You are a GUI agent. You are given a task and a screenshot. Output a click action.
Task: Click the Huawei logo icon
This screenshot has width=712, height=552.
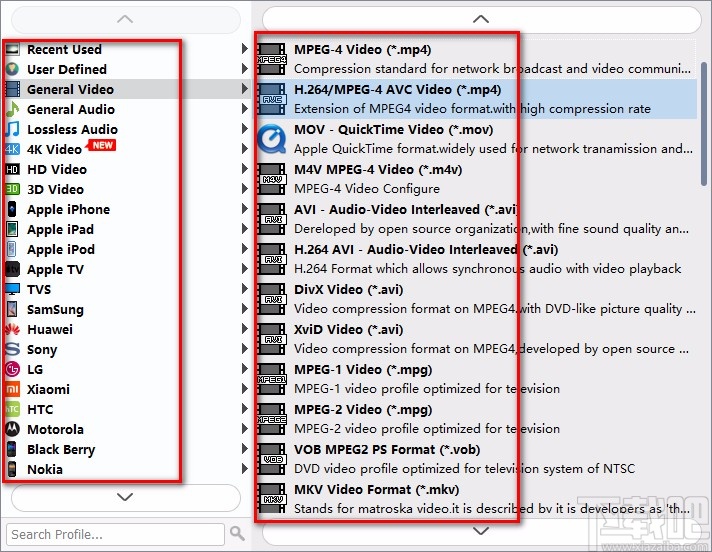pyautogui.click(x=12, y=329)
